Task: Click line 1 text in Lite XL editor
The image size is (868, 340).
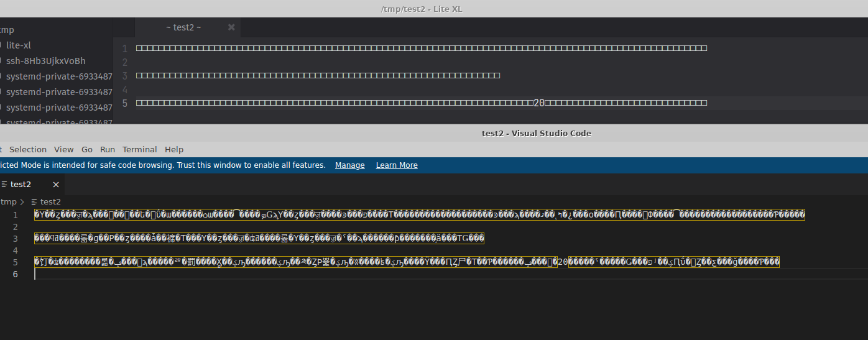Action: pyautogui.click(x=422, y=48)
